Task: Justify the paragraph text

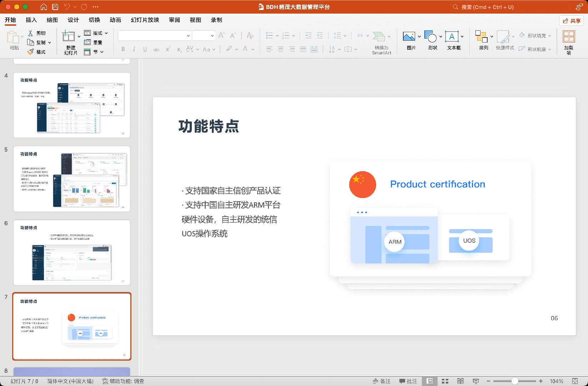Action: (303, 49)
